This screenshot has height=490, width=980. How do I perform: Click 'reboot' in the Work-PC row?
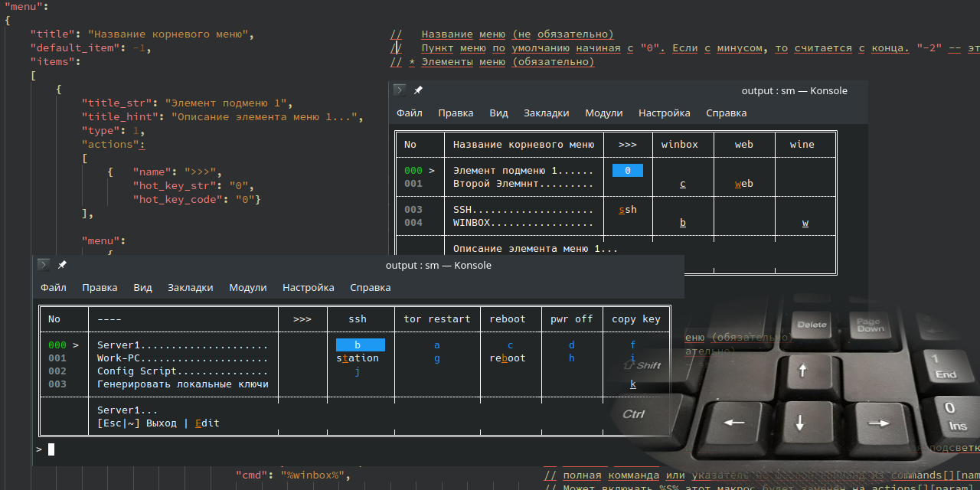508,358
